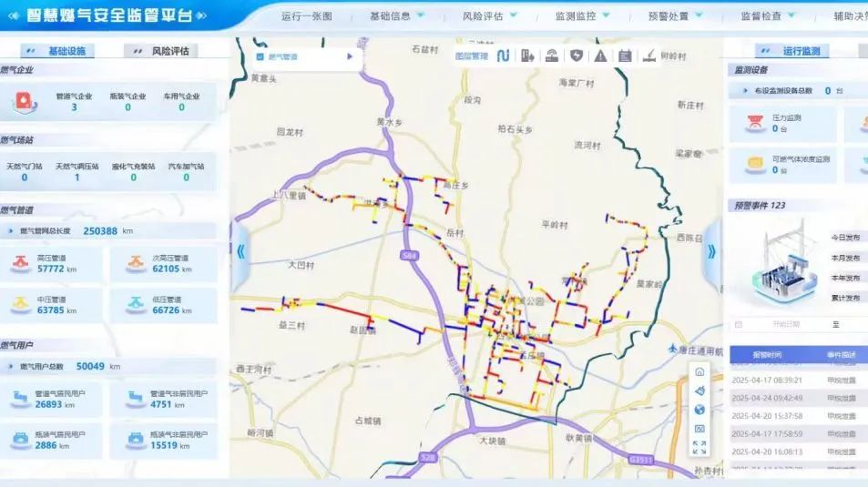Open 运行一张图 in top navigation

(x=307, y=16)
